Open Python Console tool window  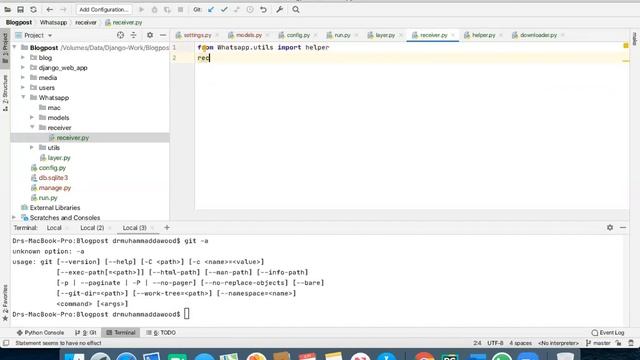tap(40, 333)
